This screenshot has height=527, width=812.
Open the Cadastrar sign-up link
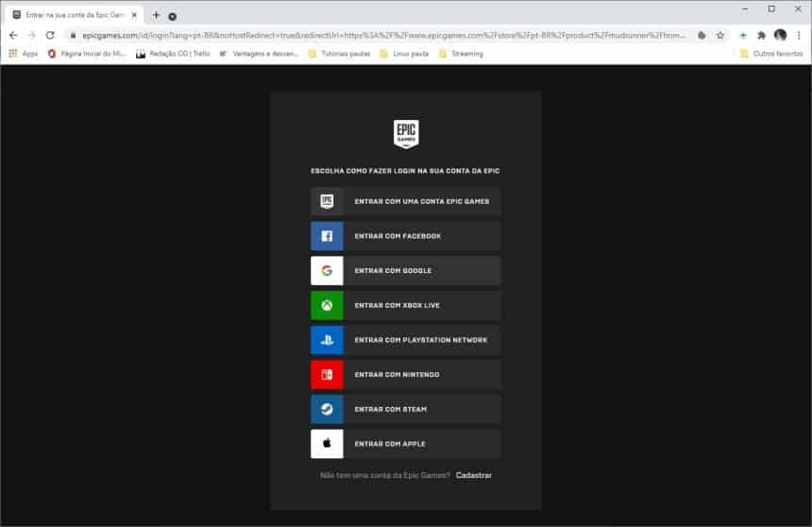[x=473, y=475]
